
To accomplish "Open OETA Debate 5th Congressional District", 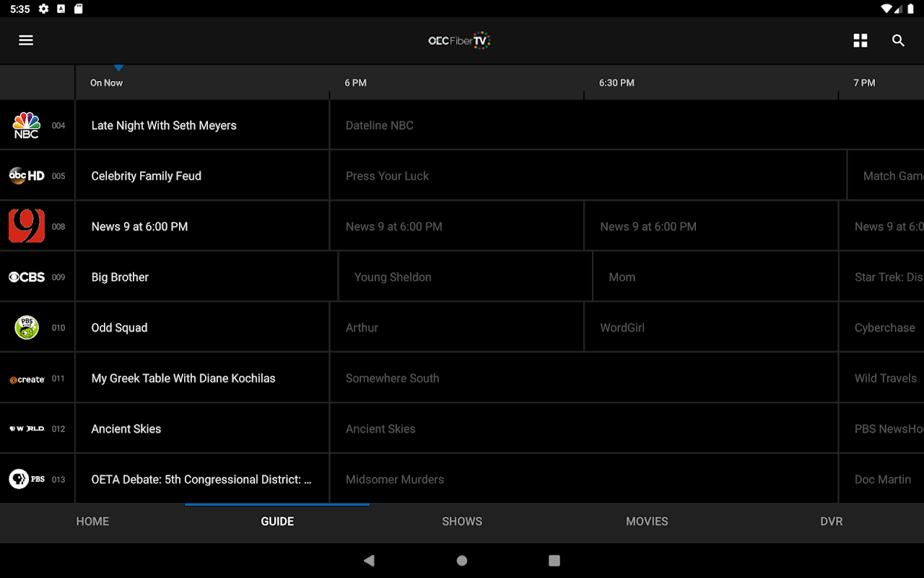I will (202, 479).
